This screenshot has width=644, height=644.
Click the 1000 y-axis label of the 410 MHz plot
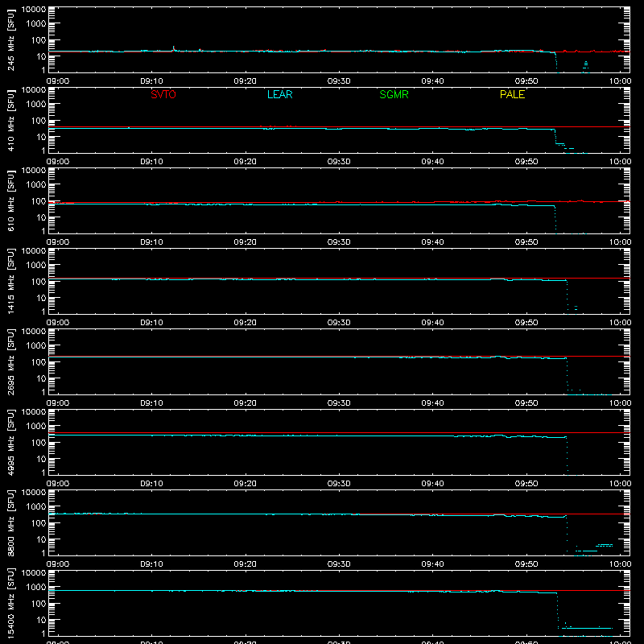click(x=36, y=105)
